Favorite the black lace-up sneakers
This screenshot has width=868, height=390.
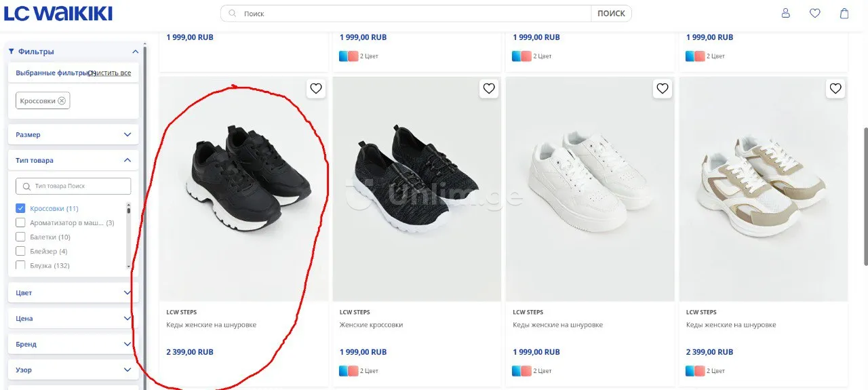[x=316, y=88]
